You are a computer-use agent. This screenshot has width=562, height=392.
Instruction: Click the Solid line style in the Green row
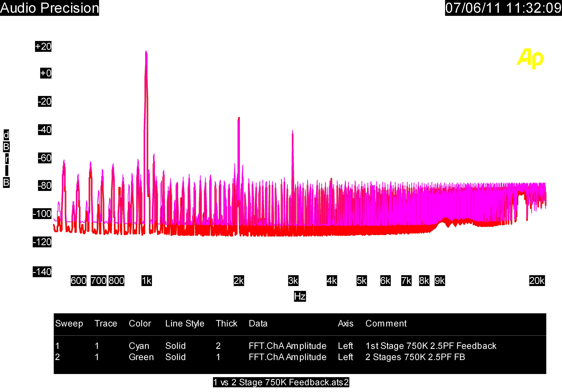click(x=176, y=357)
